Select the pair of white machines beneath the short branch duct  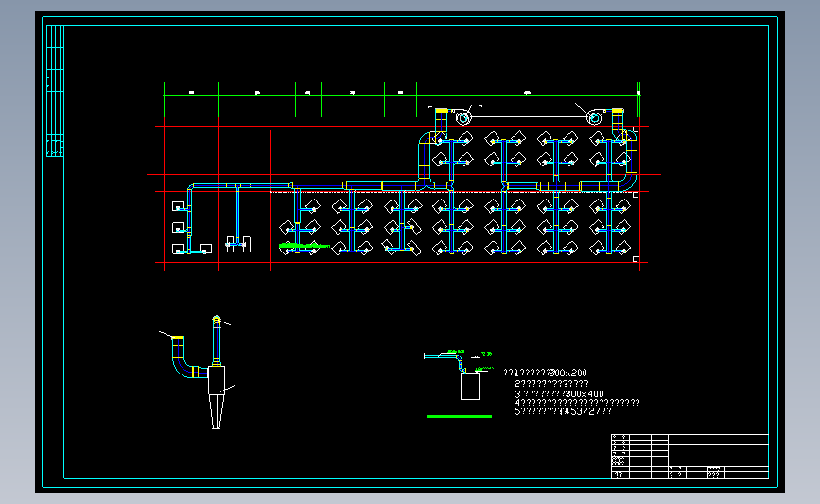[238, 244]
